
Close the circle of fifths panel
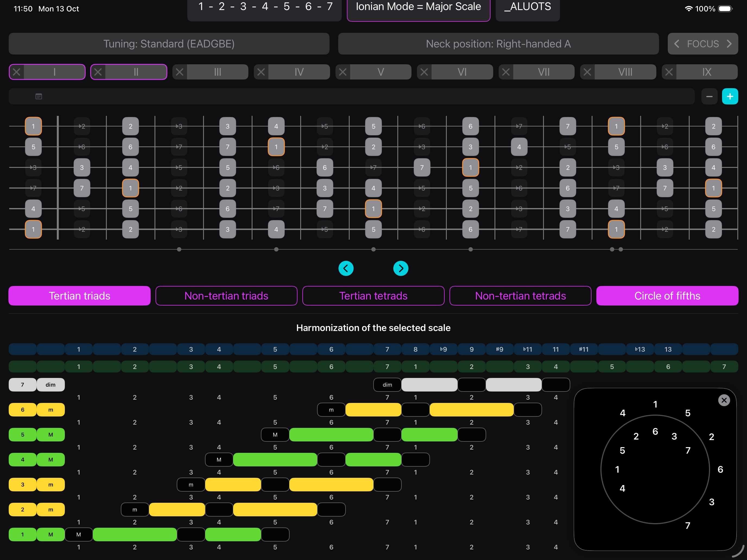tap(724, 400)
